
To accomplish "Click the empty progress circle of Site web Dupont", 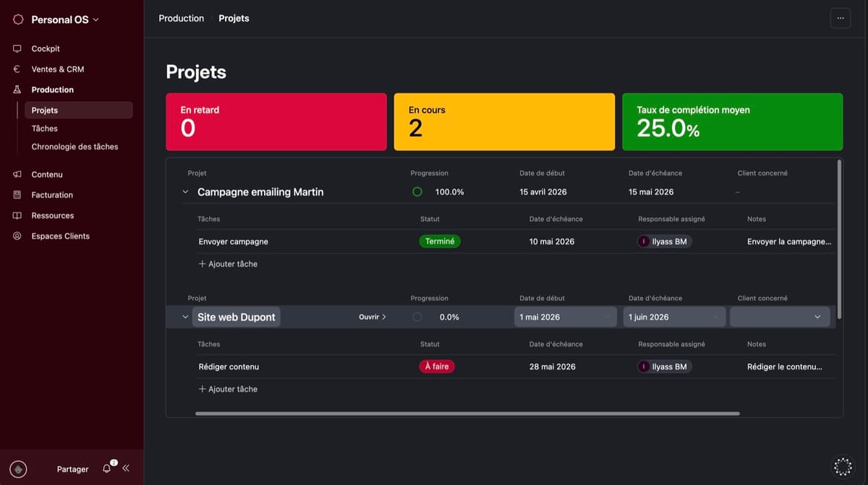I will (417, 317).
